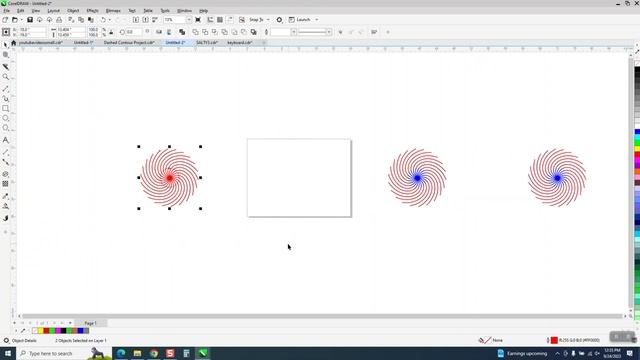Click the New document icon
Screen dimensions: 640x360
tap(5, 20)
